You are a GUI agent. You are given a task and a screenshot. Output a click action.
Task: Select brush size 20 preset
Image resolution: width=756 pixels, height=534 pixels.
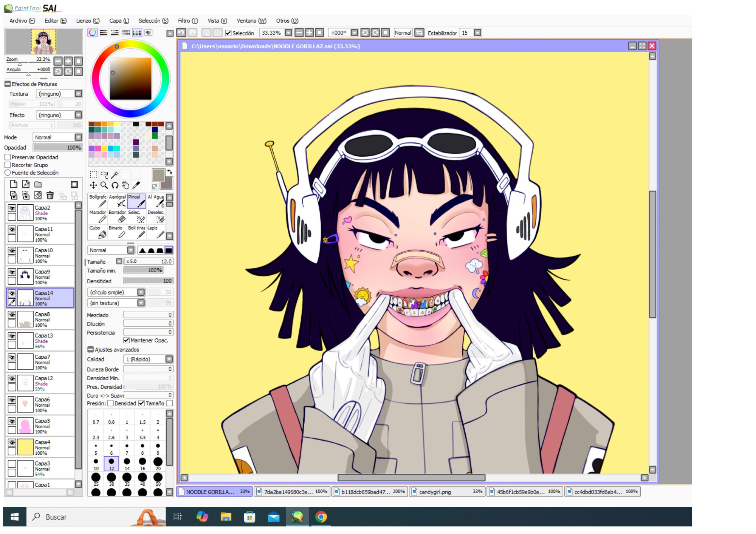(x=158, y=464)
